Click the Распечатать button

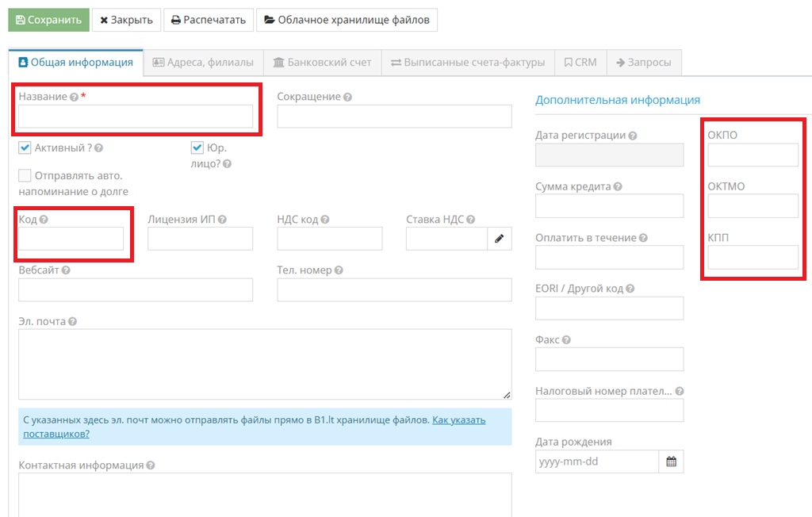[x=209, y=20]
